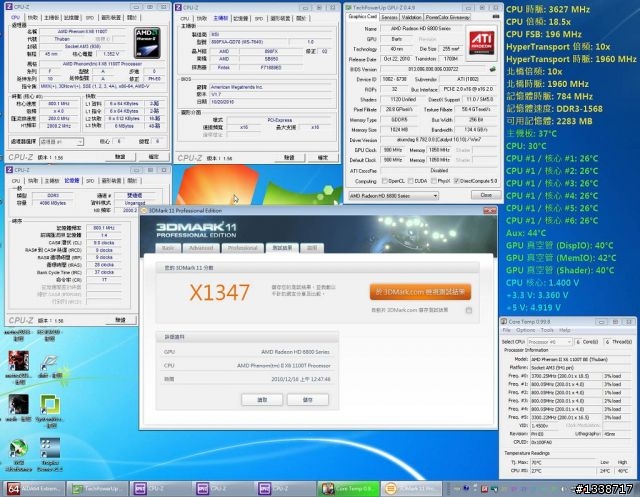Select the Graphics Card tab in GPU-Z
The height and width of the screenshot is (497, 640).
(x=362, y=17)
